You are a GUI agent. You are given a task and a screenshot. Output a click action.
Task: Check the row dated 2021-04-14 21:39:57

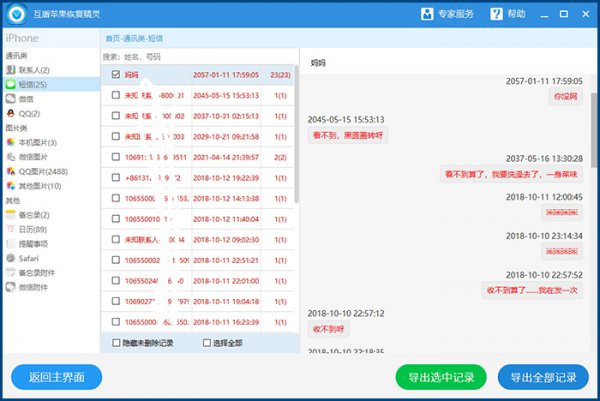116,157
